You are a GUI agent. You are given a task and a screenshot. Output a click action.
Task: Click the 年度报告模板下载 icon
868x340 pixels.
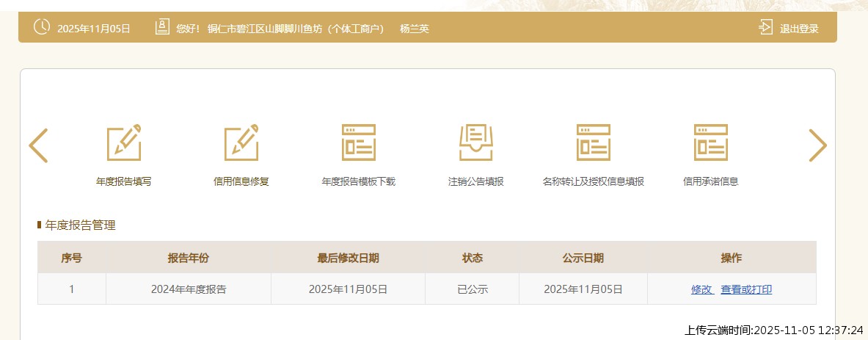coord(358,143)
